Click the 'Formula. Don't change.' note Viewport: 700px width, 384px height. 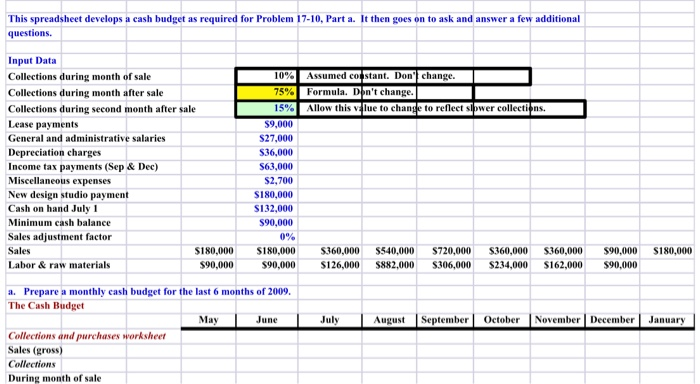pyautogui.click(x=360, y=92)
